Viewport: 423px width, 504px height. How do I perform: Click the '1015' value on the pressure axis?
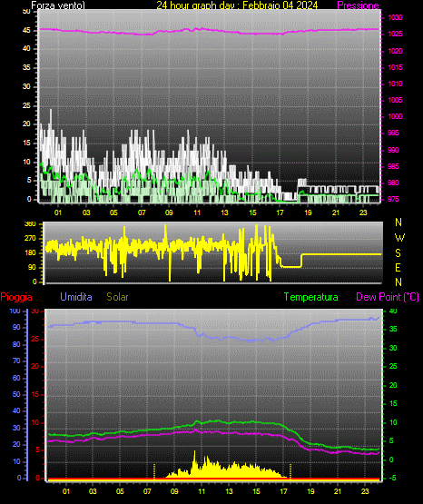tap(395, 67)
